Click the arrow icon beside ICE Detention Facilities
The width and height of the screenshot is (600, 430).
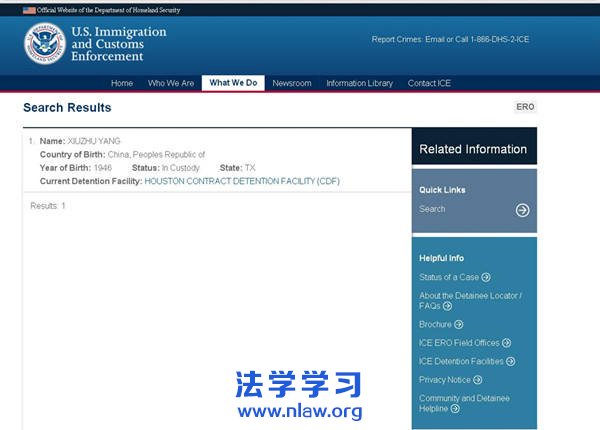coord(510,361)
